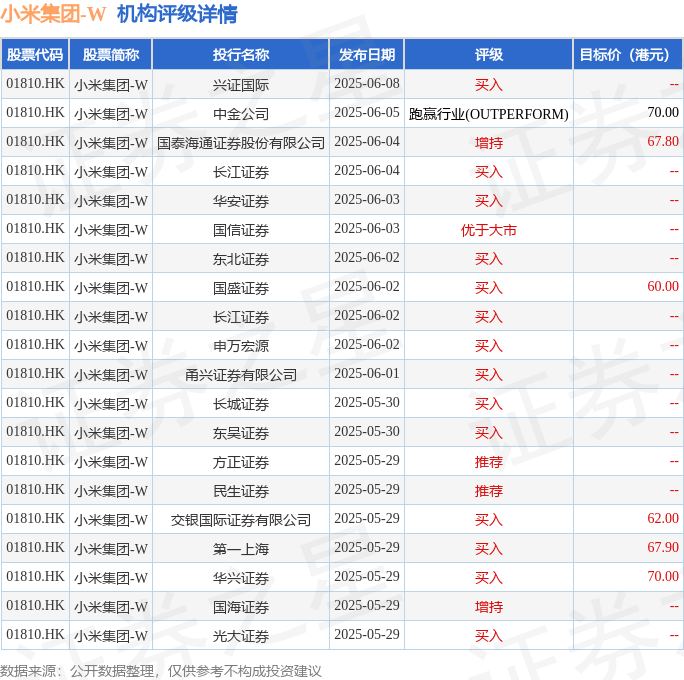Click 2025-06-03 date in 华安证券 row
The width and height of the screenshot is (684, 680).
coord(367,199)
